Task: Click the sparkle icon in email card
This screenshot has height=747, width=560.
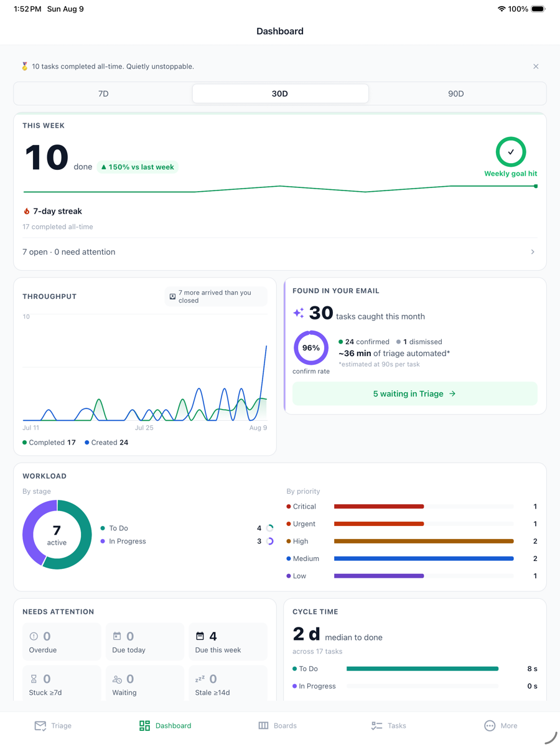Action: pos(299,313)
